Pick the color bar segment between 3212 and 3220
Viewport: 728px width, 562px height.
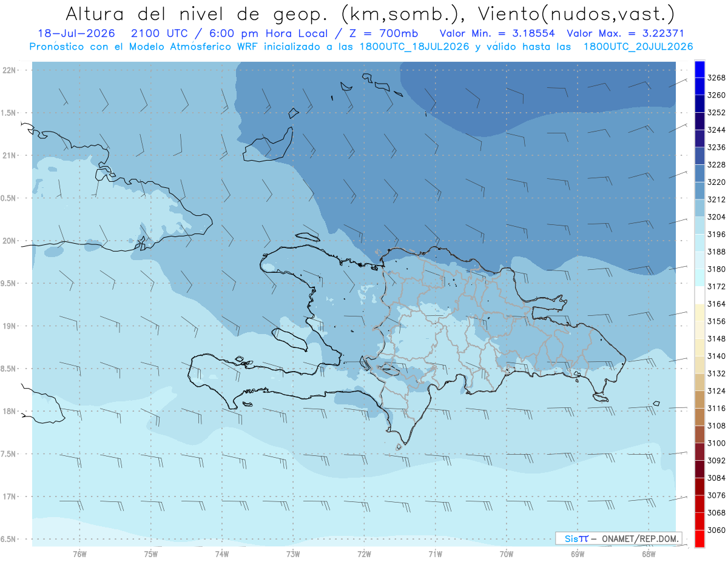click(699, 191)
